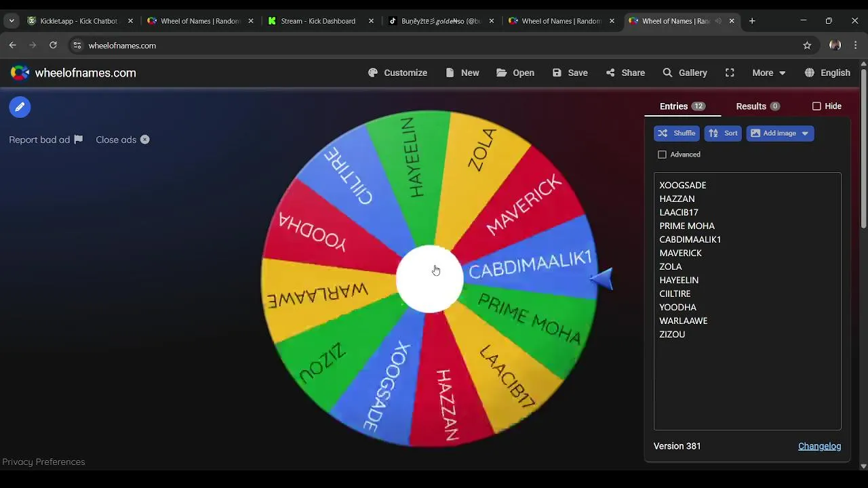This screenshot has width=868, height=488.
Task: Close the Kicklet.app browser tab
Action: pyautogui.click(x=130, y=21)
